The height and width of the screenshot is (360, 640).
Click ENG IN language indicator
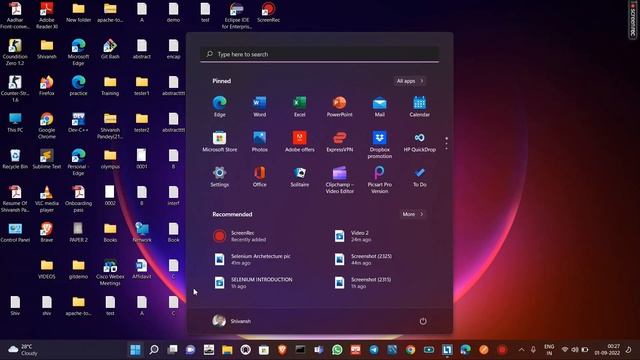[x=549, y=350]
